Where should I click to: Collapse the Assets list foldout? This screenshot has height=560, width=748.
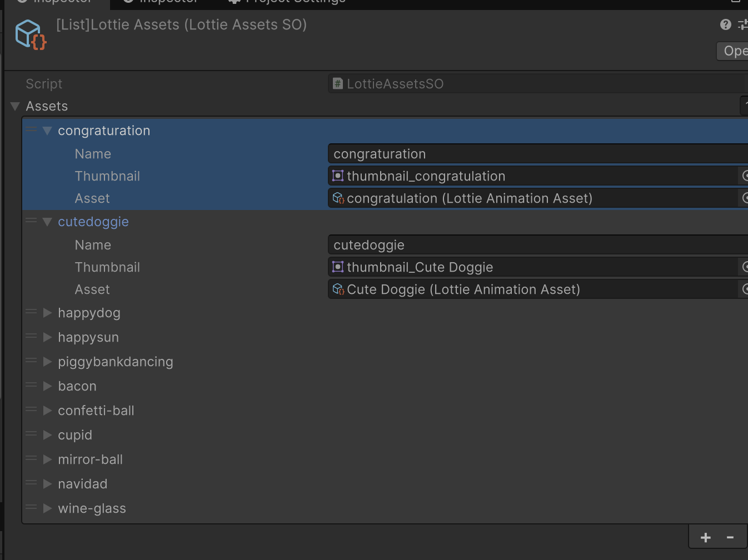pos(15,106)
